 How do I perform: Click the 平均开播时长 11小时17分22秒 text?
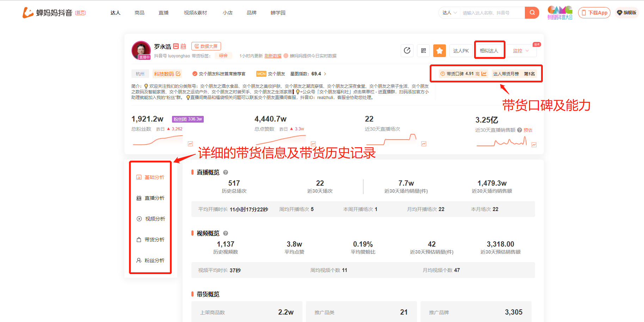[233, 209]
